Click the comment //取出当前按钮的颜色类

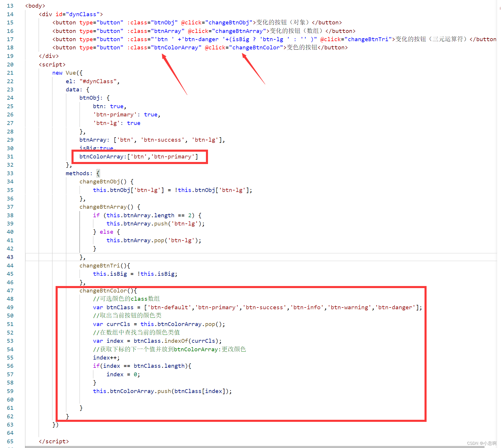127,315
